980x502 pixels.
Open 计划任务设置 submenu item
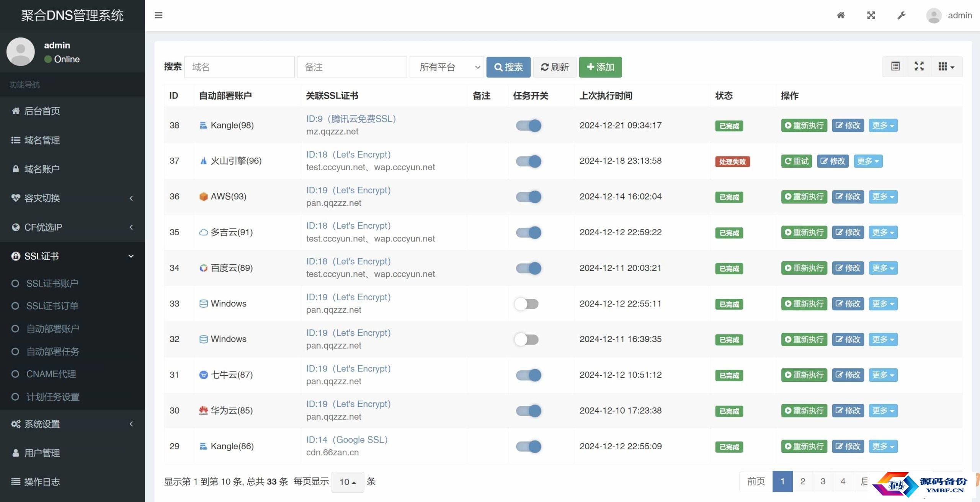pyautogui.click(x=72, y=397)
